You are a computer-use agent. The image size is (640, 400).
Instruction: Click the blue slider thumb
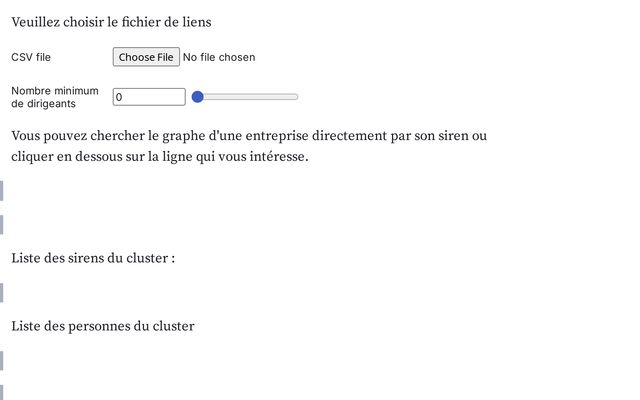point(198,97)
